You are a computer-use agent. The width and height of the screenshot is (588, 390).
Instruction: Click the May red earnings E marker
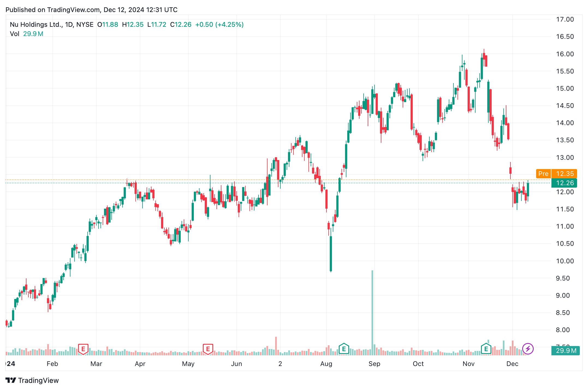coord(208,349)
